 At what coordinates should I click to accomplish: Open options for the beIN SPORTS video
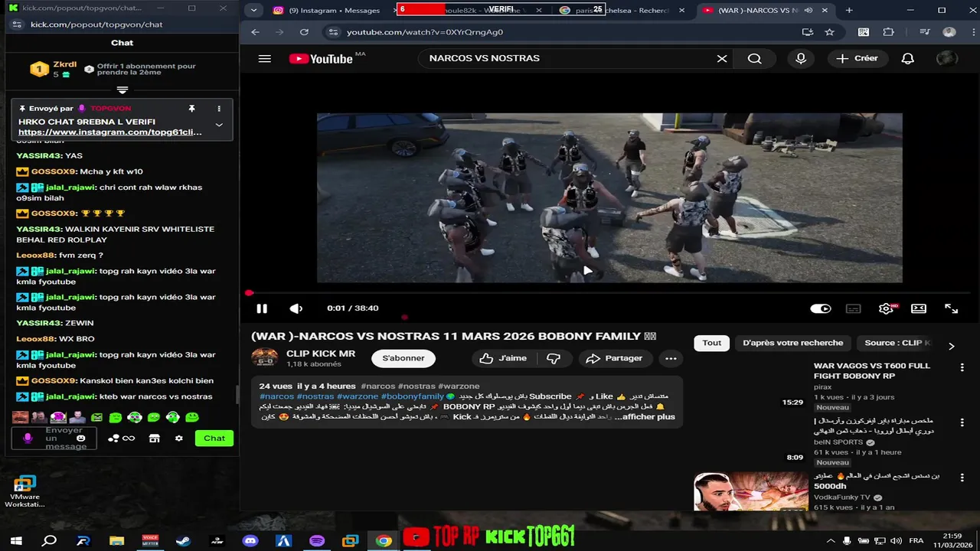[962, 423]
